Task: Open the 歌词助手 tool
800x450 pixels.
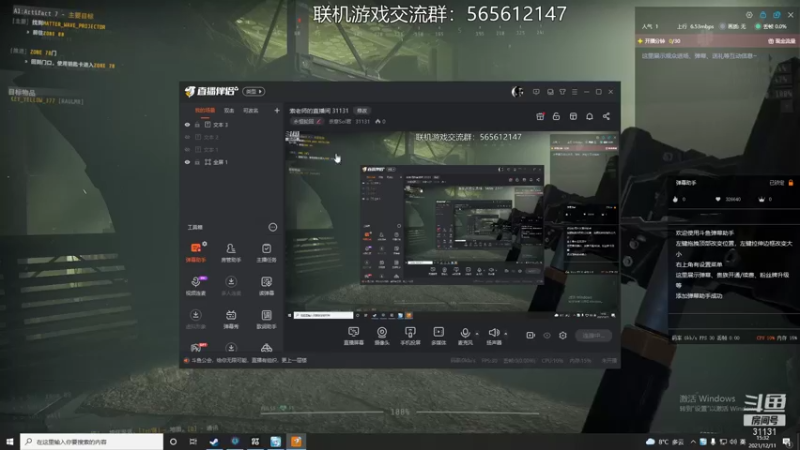Action: pos(266,319)
